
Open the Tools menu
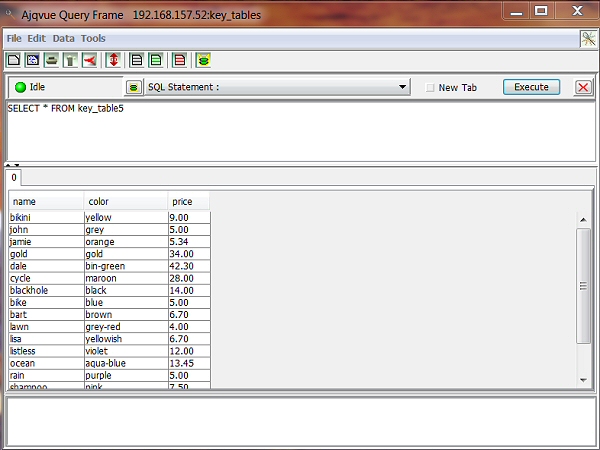[x=93, y=38]
